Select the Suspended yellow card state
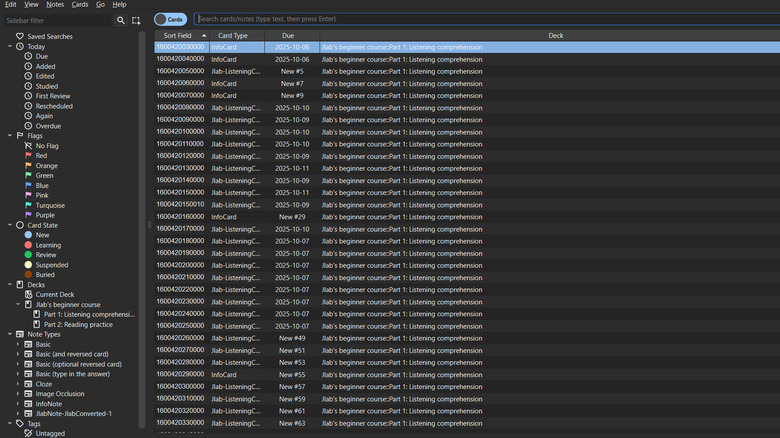This screenshot has height=438, width=780. click(57, 265)
